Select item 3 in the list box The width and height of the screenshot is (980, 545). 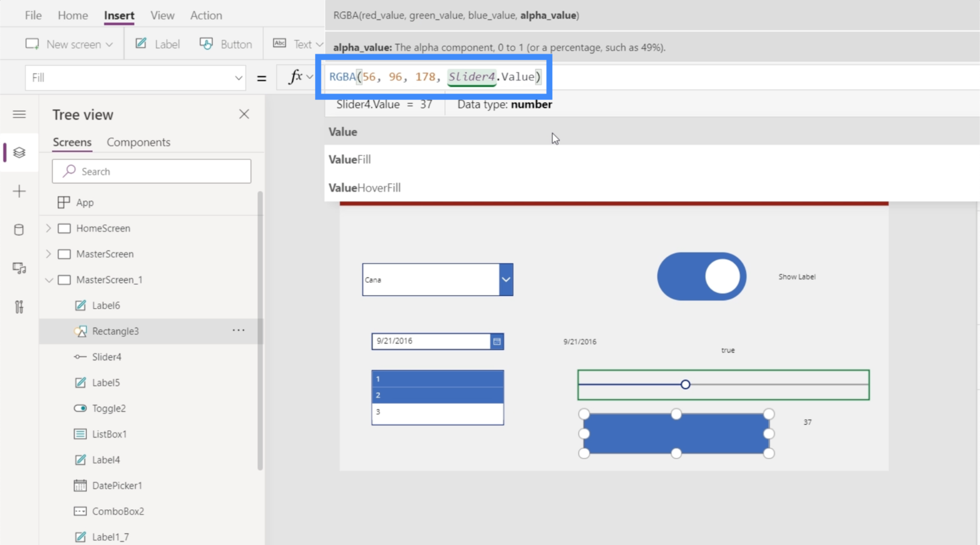click(x=437, y=412)
